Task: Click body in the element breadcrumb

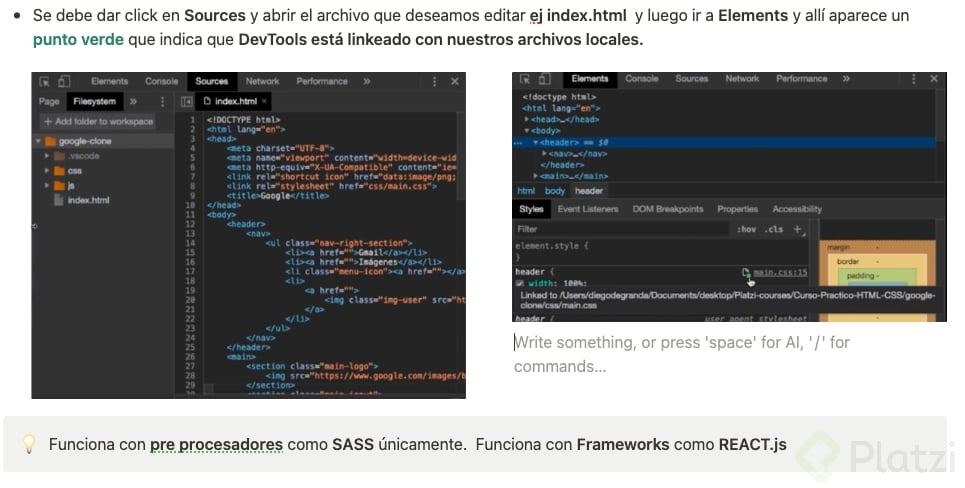Action: [555, 191]
